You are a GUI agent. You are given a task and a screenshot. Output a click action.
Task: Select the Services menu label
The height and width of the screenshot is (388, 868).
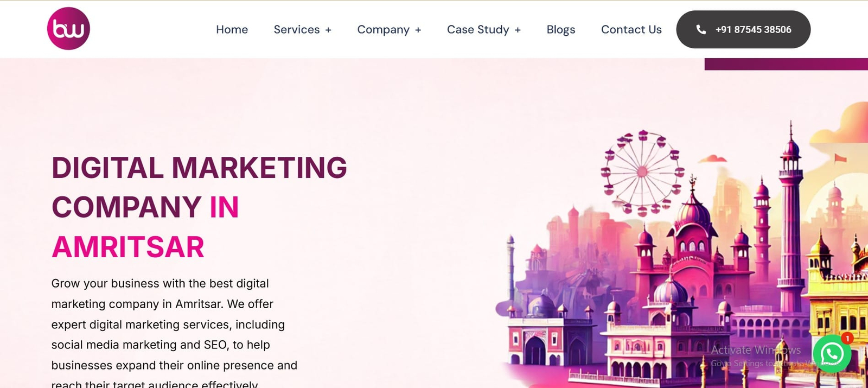click(x=296, y=30)
